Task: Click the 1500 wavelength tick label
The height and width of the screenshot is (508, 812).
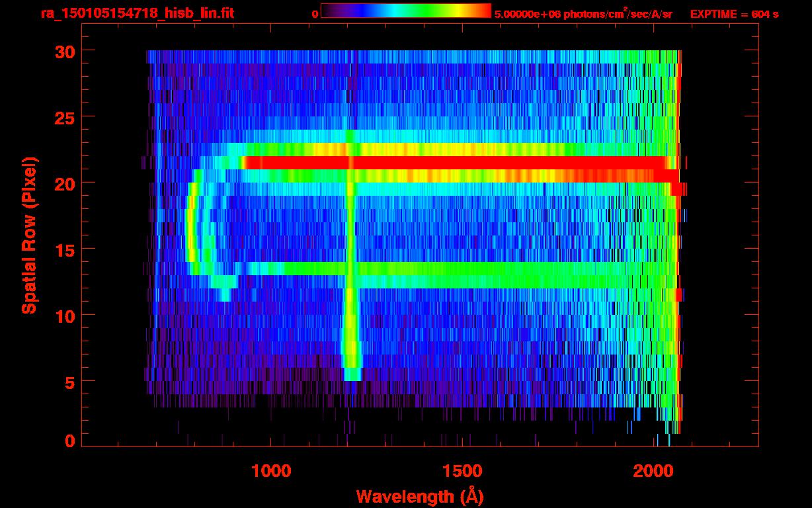Action: (462, 471)
